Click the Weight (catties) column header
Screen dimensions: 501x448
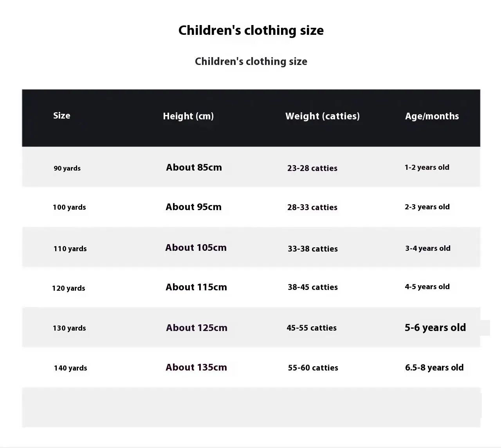point(322,116)
